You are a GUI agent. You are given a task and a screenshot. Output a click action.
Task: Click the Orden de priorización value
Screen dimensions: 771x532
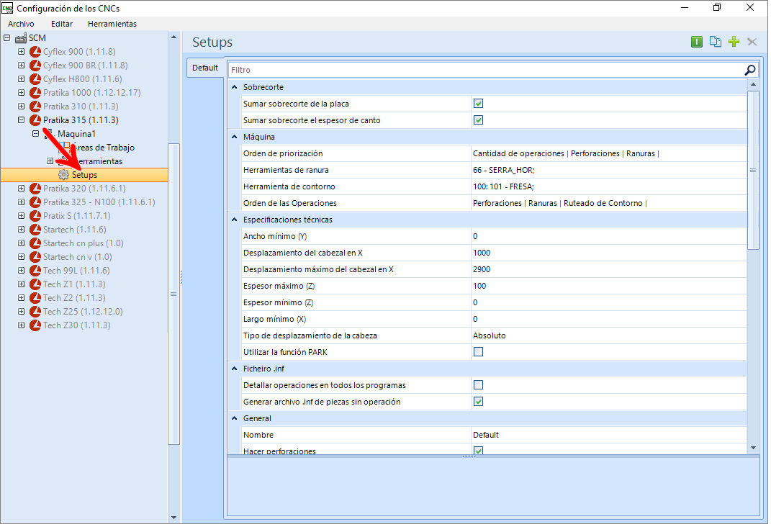[609, 153]
